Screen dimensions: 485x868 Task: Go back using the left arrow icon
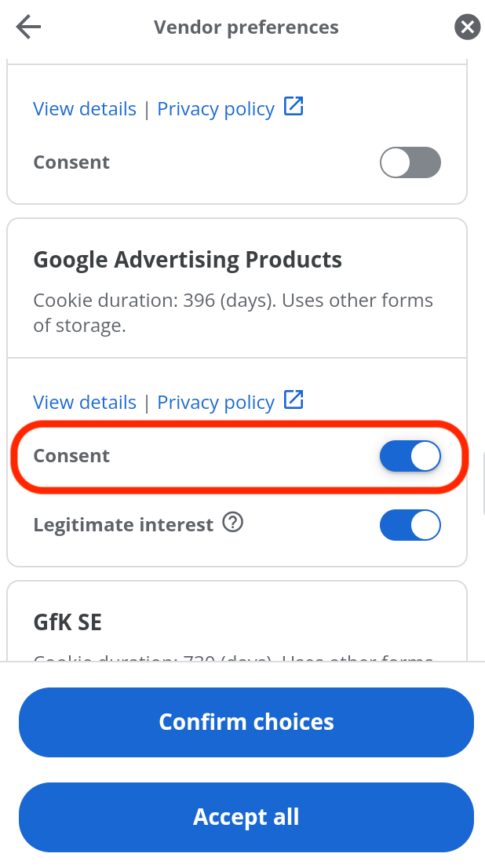pos(28,27)
